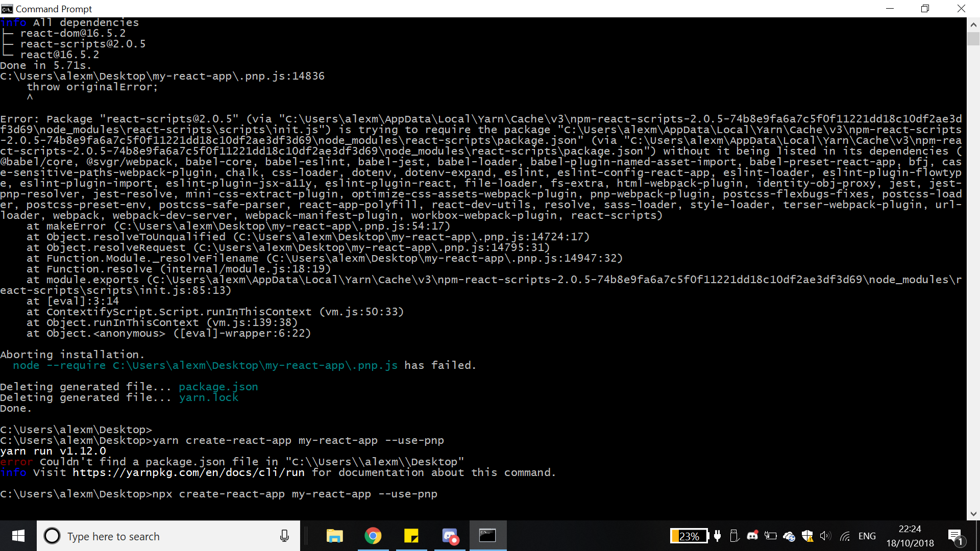Click the Cortana search circle icon
This screenshot has width=980, height=551.
pyautogui.click(x=52, y=536)
